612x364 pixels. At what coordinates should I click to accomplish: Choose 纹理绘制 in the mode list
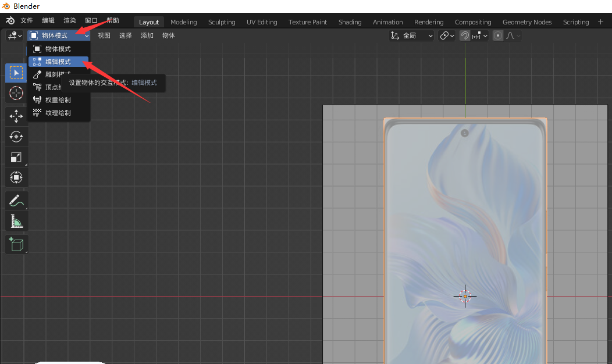click(59, 113)
